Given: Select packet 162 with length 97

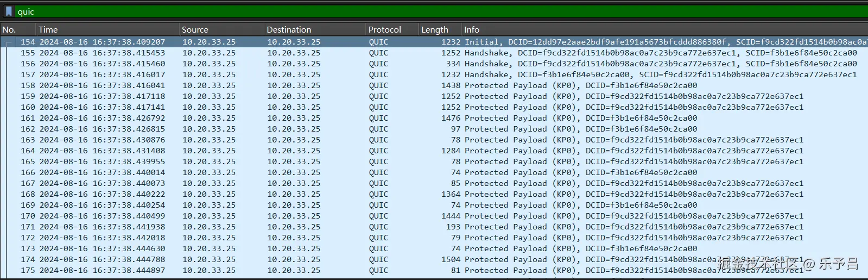Looking at the screenshot, I should pos(434,129).
